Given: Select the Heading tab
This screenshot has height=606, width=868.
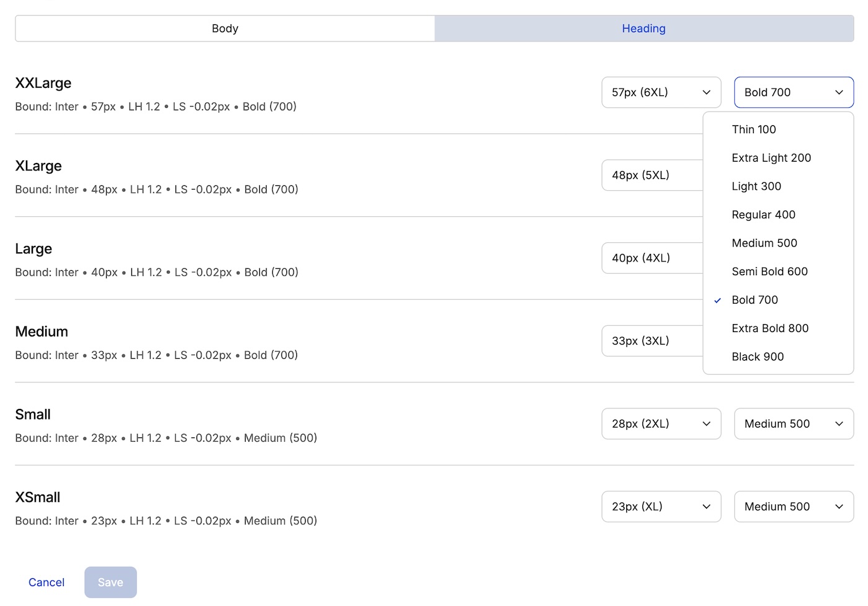Looking at the screenshot, I should (x=644, y=29).
